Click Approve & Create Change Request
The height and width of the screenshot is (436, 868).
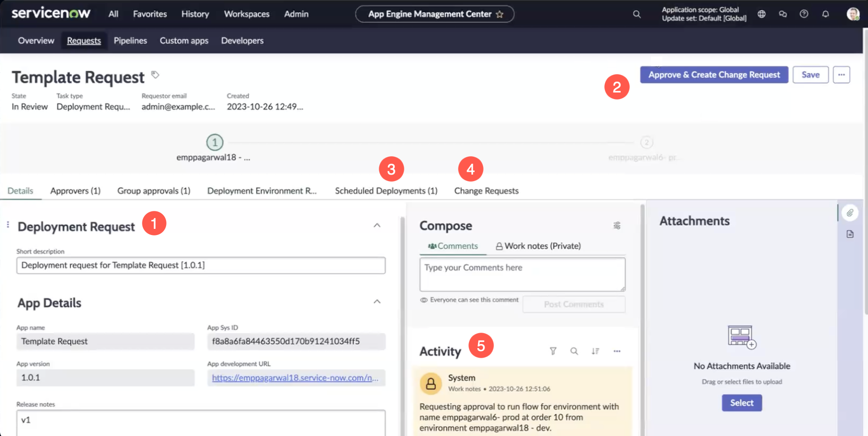[x=714, y=75]
